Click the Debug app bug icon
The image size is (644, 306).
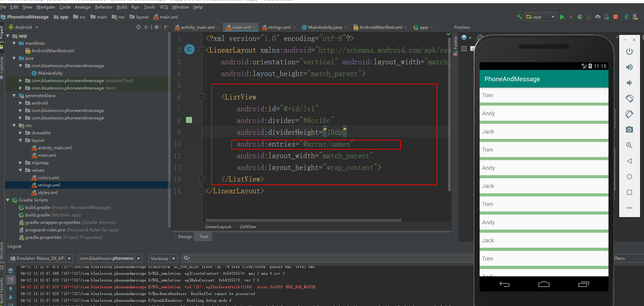pyautogui.click(x=580, y=17)
